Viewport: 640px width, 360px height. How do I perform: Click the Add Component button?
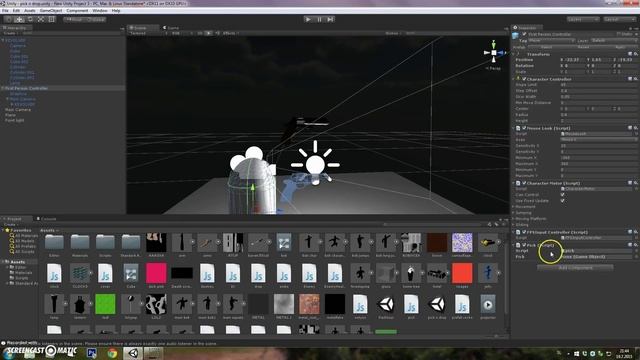point(575,268)
